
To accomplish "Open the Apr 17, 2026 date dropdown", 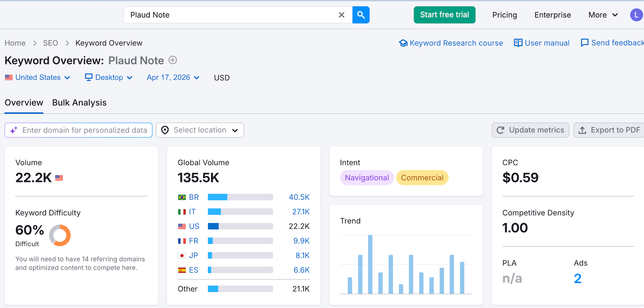I will [173, 77].
